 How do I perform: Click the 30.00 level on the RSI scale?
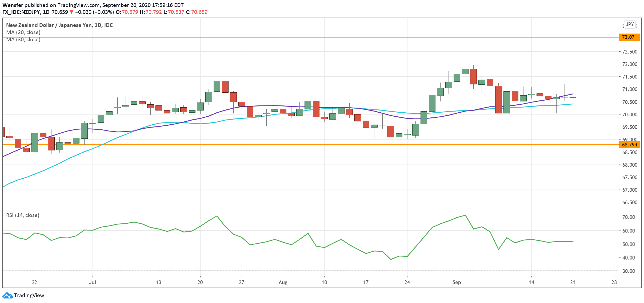[628, 271]
